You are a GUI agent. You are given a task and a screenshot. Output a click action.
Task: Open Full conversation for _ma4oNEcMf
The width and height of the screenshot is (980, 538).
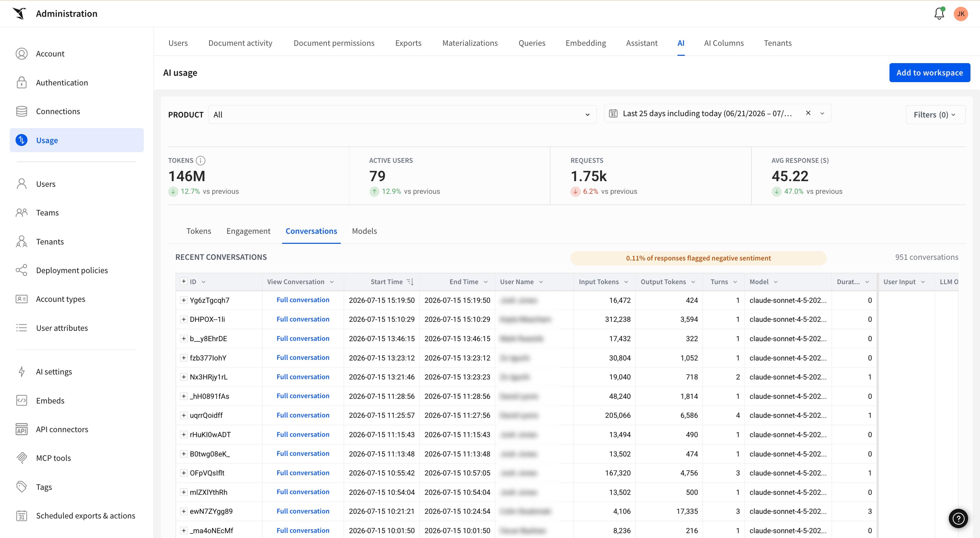click(303, 530)
